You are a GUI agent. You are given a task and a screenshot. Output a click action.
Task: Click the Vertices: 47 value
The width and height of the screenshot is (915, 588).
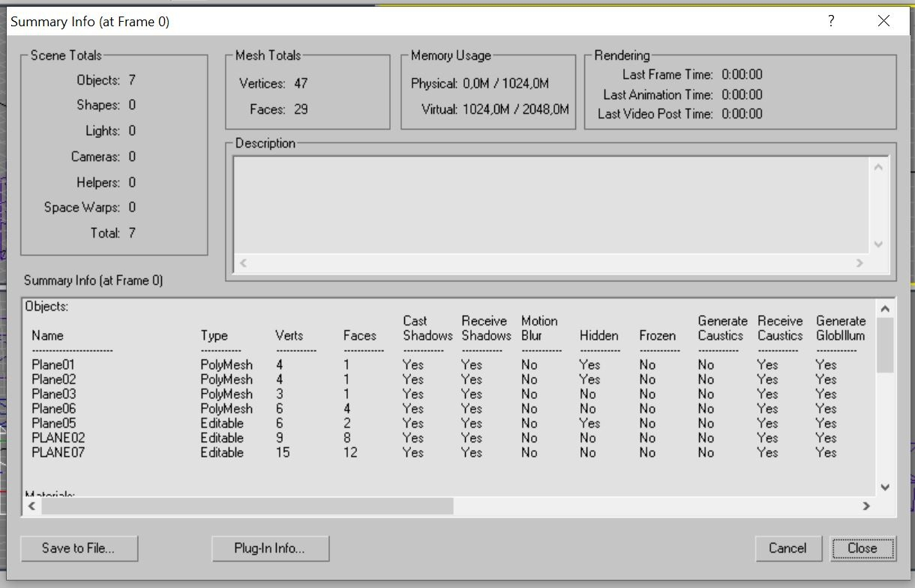(300, 83)
